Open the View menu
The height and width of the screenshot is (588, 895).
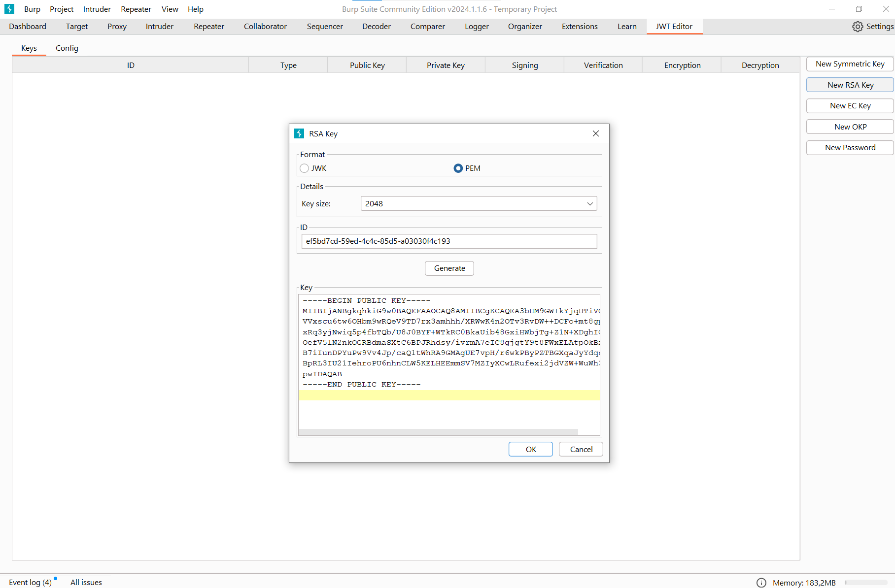pos(170,9)
